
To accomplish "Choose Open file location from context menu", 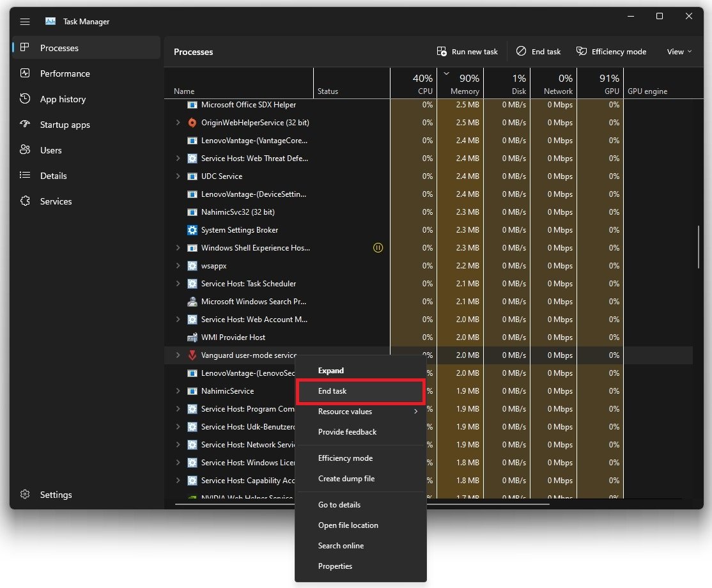I will (x=348, y=525).
